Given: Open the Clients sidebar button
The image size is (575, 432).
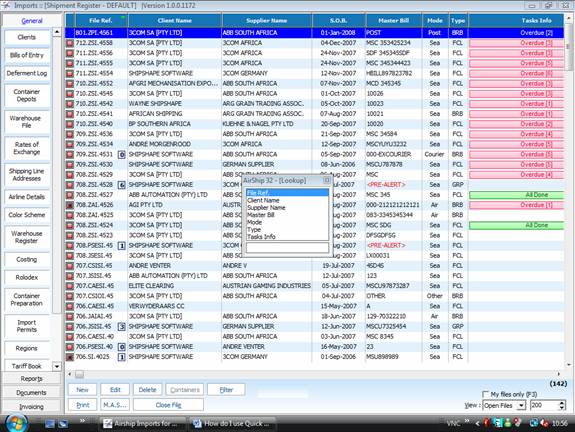Looking at the screenshot, I should [27, 37].
